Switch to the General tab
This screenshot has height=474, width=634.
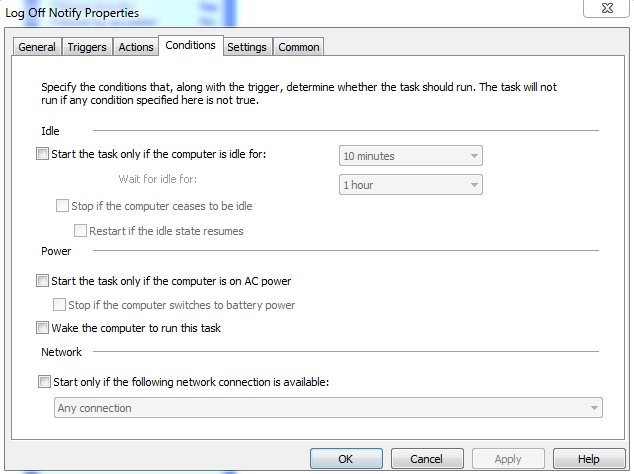click(37, 47)
